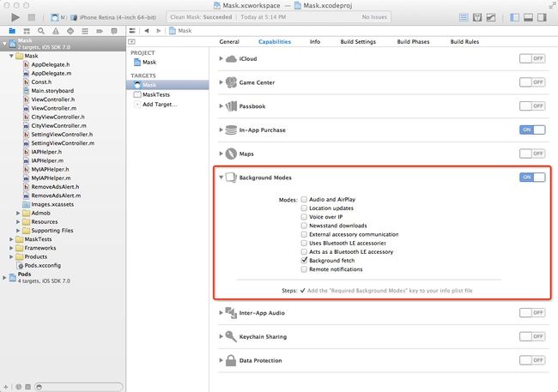
Task: Check the Location updates mode
Action: (304, 208)
